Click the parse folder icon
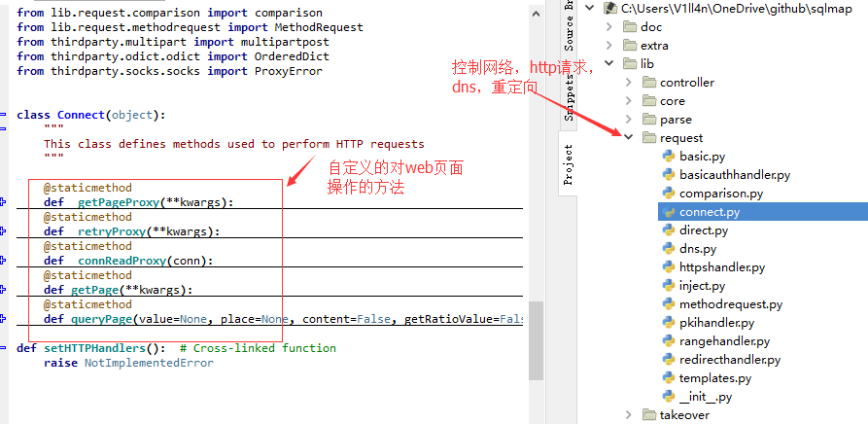Image resolution: width=868 pixels, height=424 pixels. tap(649, 120)
